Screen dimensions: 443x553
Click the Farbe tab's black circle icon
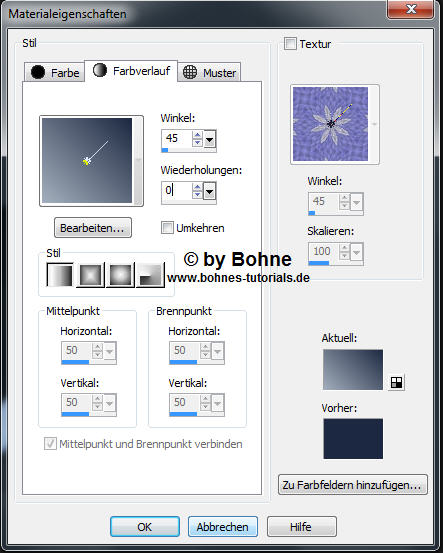(x=38, y=72)
